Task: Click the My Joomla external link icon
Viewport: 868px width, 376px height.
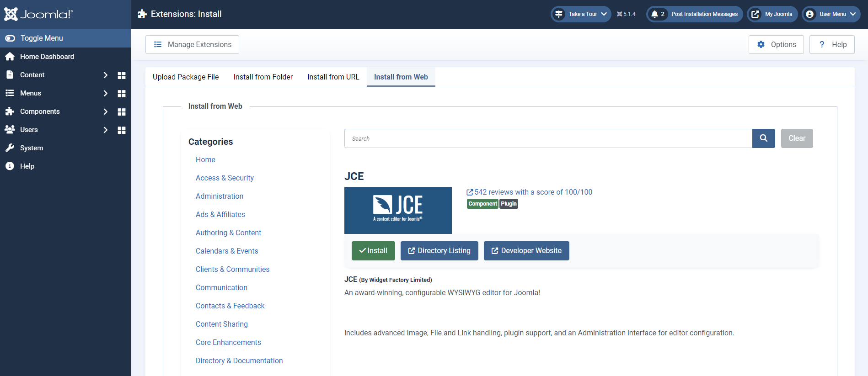Action: [x=755, y=14]
